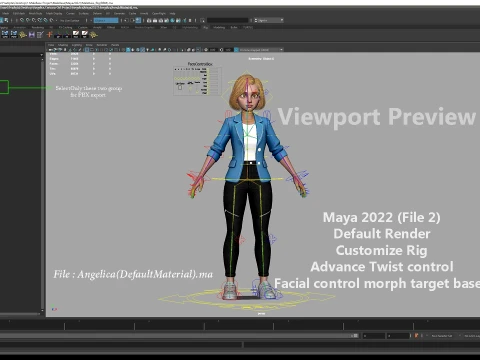Click the notepad with pencil shelf icon
The height and width of the screenshot is (360, 480).
(x=40, y=34)
